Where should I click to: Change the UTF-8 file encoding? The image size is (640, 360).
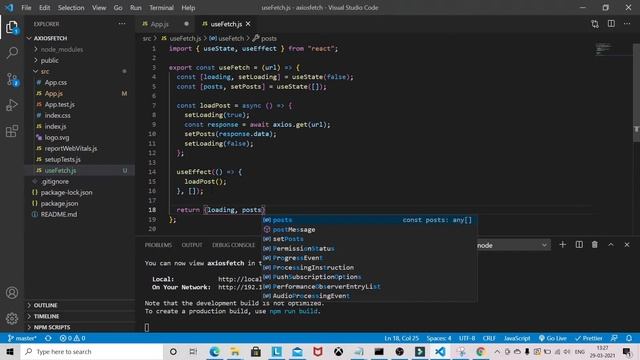click(467, 338)
